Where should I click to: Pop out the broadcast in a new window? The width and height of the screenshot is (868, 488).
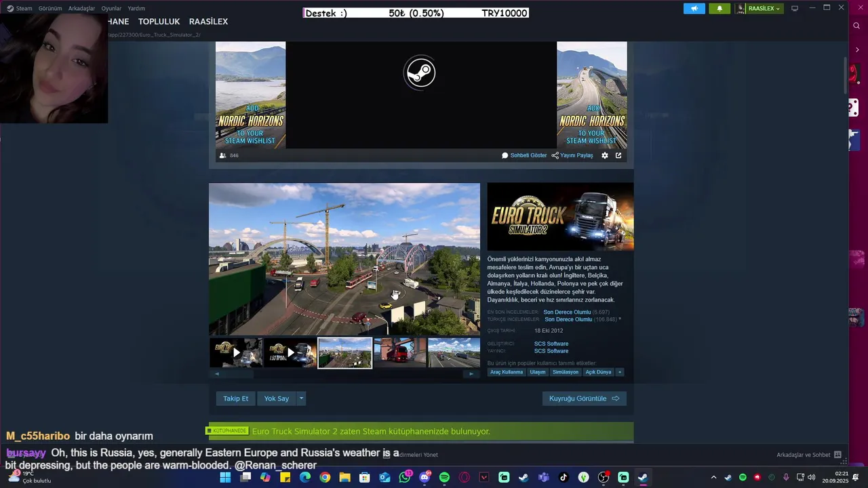click(x=618, y=155)
